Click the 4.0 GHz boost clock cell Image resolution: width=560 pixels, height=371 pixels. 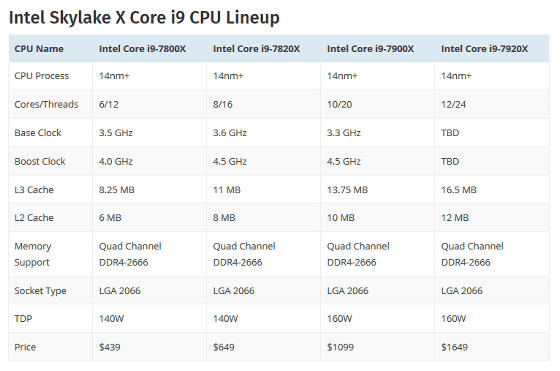coord(116,161)
